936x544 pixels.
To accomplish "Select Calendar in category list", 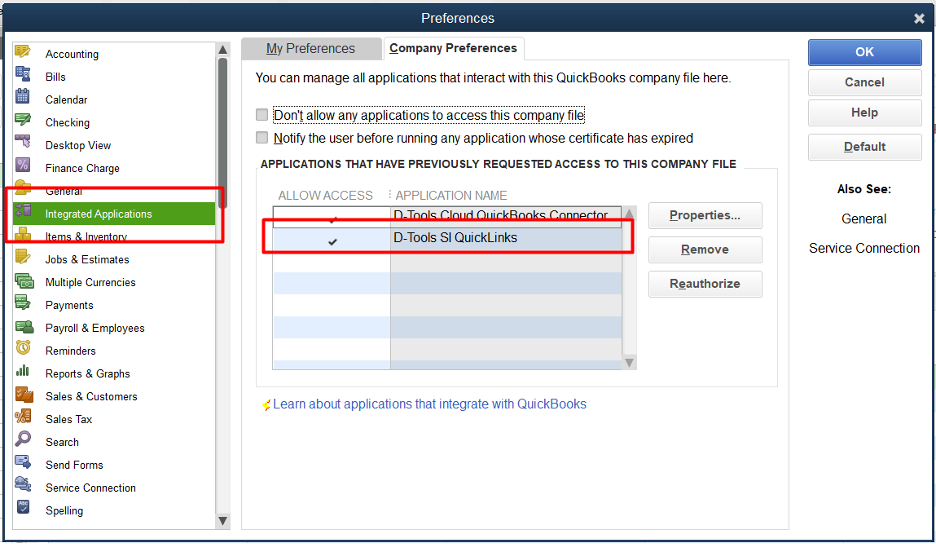I will (x=114, y=99).
